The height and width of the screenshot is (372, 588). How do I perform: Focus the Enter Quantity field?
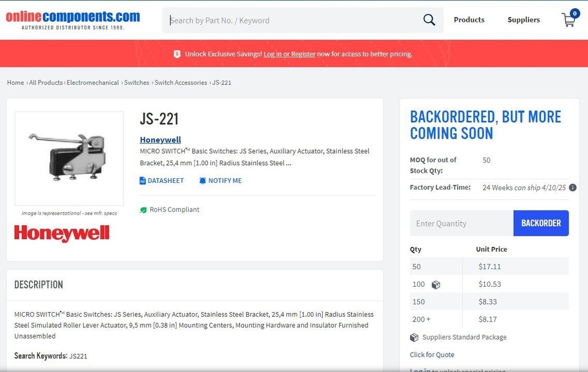[461, 223]
